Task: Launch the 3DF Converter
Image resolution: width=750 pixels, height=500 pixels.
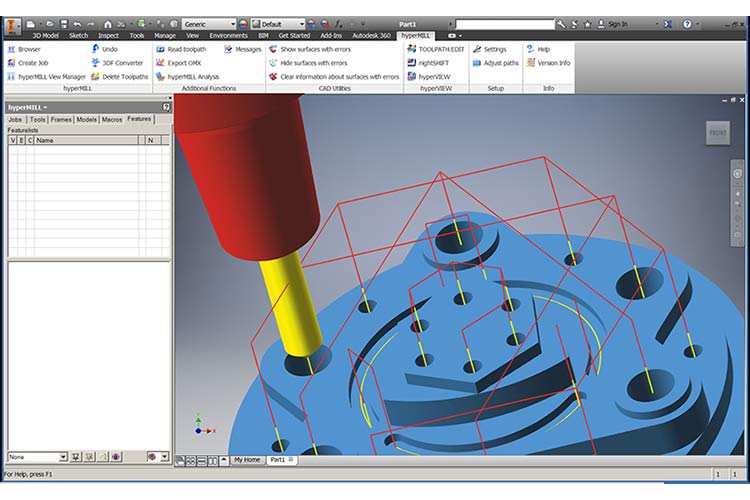Action: [117, 63]
